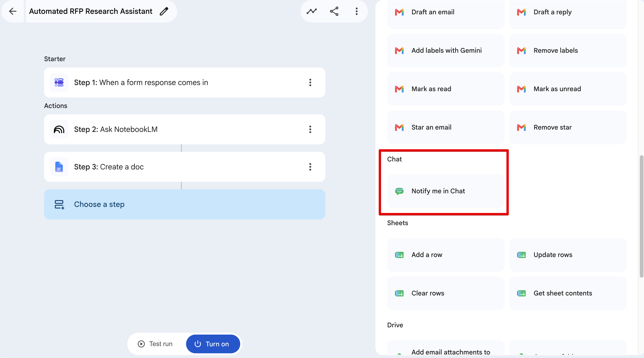Click the actions panel vertical scrollbar
This screenshot has width=644, height=358.
click(641, 216)
